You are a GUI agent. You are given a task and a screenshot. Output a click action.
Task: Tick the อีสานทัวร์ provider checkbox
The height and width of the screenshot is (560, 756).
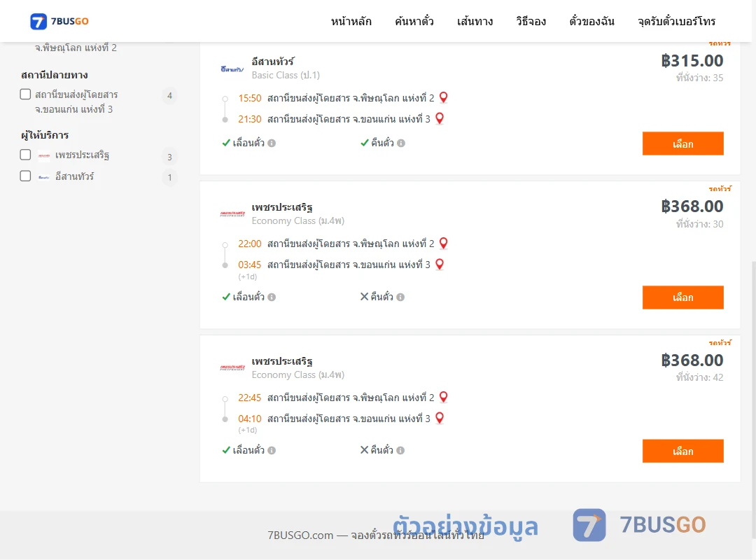click(x=26, y=176)
